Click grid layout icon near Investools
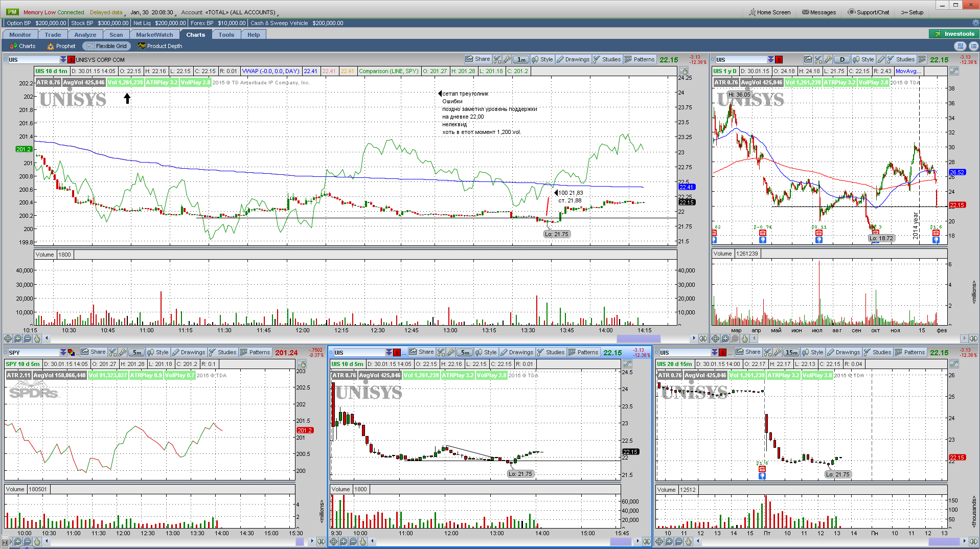The width and height of the screenshot is (980, 549). (x=961, y=46)
